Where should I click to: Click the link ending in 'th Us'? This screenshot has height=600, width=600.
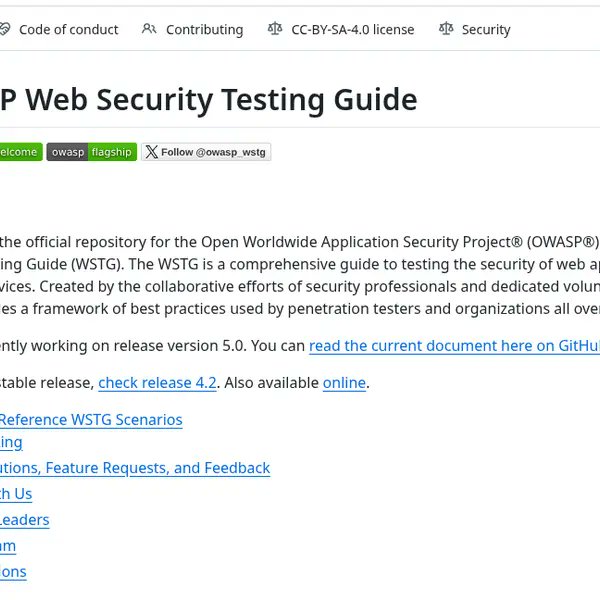tap(16, 494)
